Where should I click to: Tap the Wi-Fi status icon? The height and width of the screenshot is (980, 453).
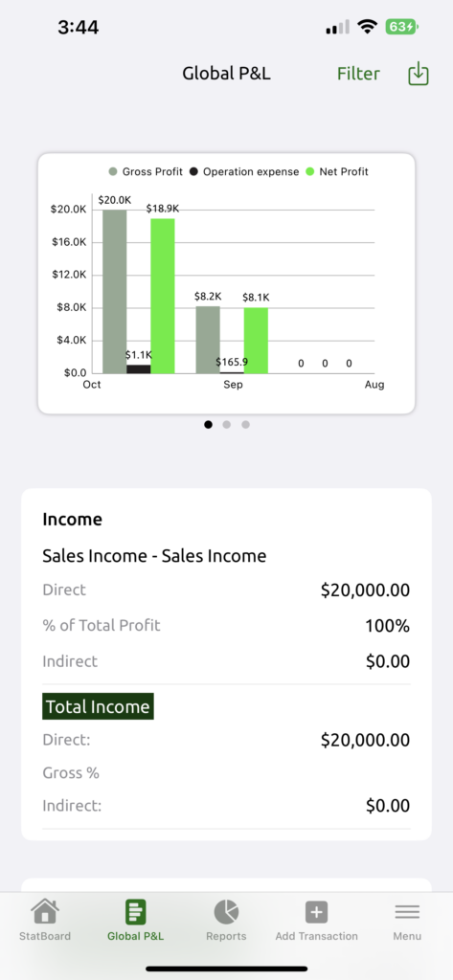coord(367,27)
